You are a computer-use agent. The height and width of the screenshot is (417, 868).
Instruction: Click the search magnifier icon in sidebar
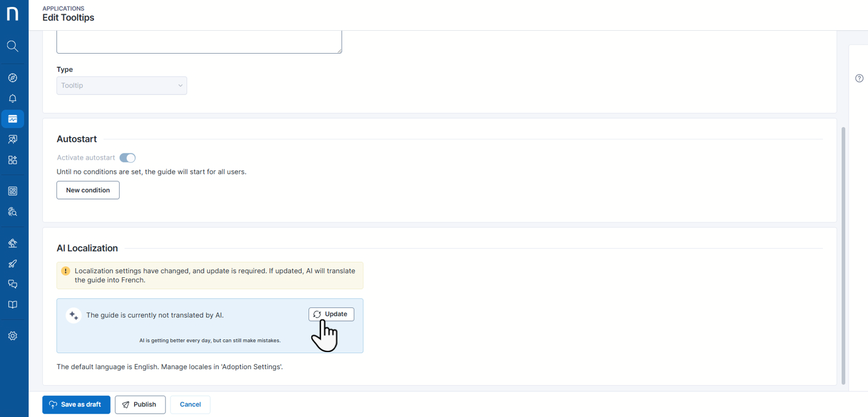point(13,46)
